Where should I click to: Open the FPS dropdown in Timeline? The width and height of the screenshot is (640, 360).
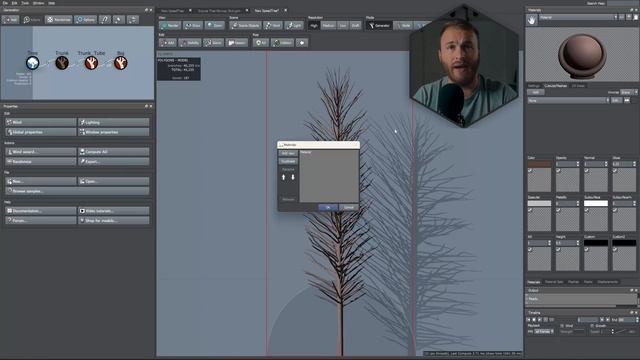[544, 331]
